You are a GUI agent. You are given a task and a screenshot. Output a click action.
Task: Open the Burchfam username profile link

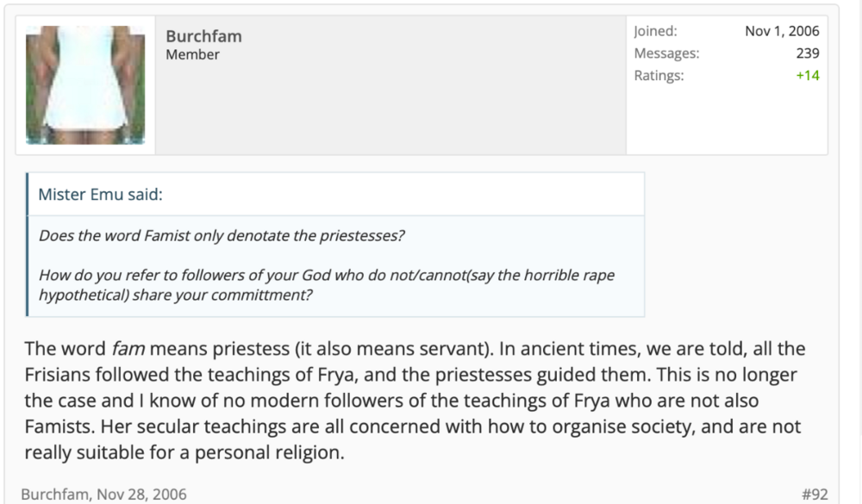[203, 36]
